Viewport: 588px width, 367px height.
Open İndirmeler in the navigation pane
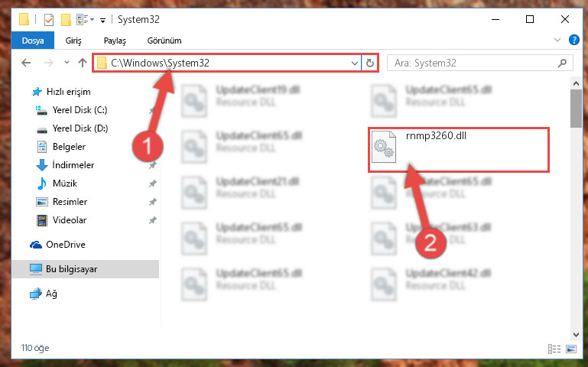73,165
